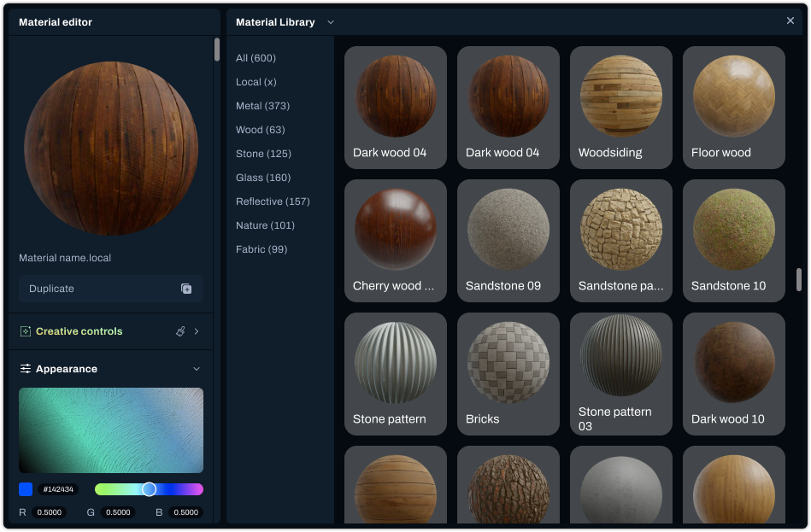Screen dimensions: 811x532
Task: Show Fabric (99) materials
Action: pos(262,249)
